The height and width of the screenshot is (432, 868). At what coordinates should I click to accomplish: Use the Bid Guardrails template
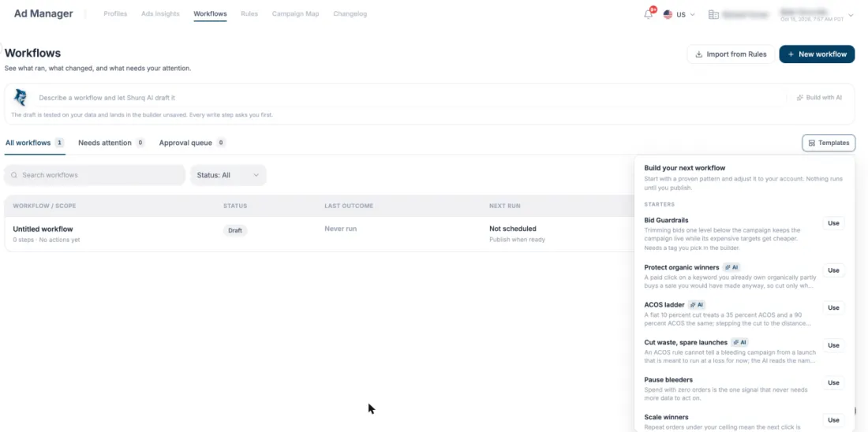pos(833,223)
